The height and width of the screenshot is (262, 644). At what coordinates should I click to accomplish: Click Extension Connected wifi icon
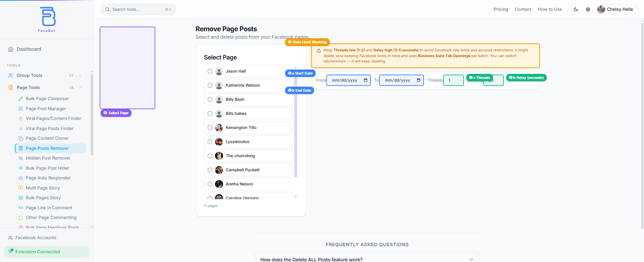click(x=11, y=251)
